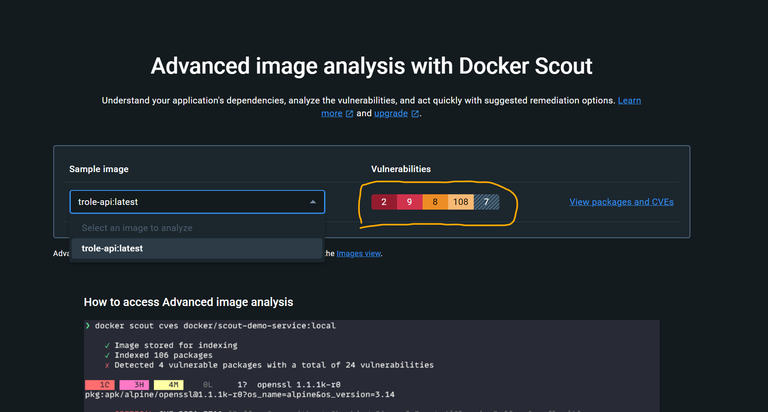Open the View packages and CVEs link
Viewport: 768px width, 412px height.
621,202
